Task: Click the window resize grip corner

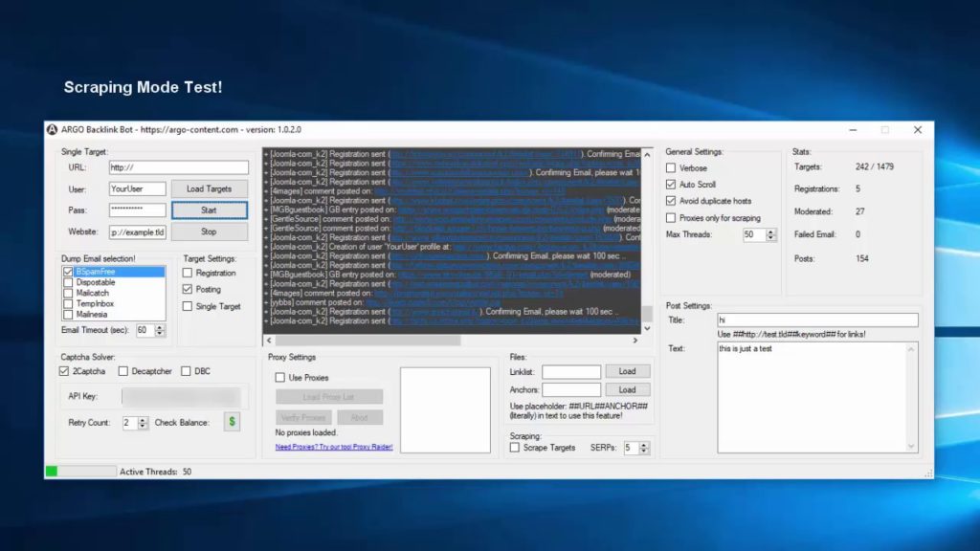Action: point(928,474)
